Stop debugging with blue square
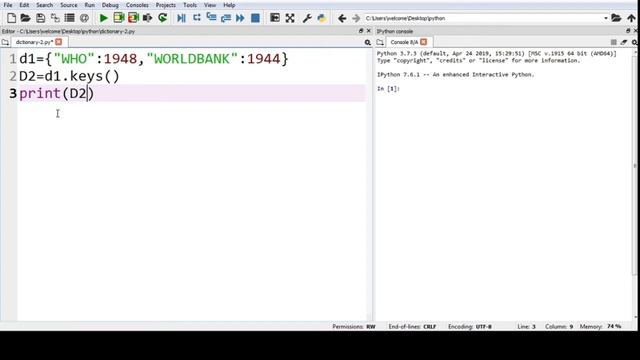Screen dimensions: 640x360 [x=256, y=18]
